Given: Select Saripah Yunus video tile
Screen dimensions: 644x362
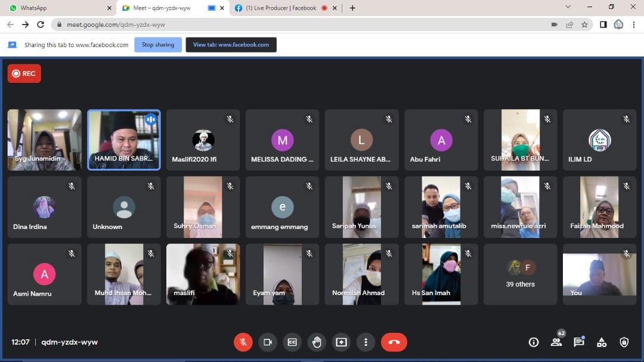Looking at the screenshot, I should click(x=361, y=207).
